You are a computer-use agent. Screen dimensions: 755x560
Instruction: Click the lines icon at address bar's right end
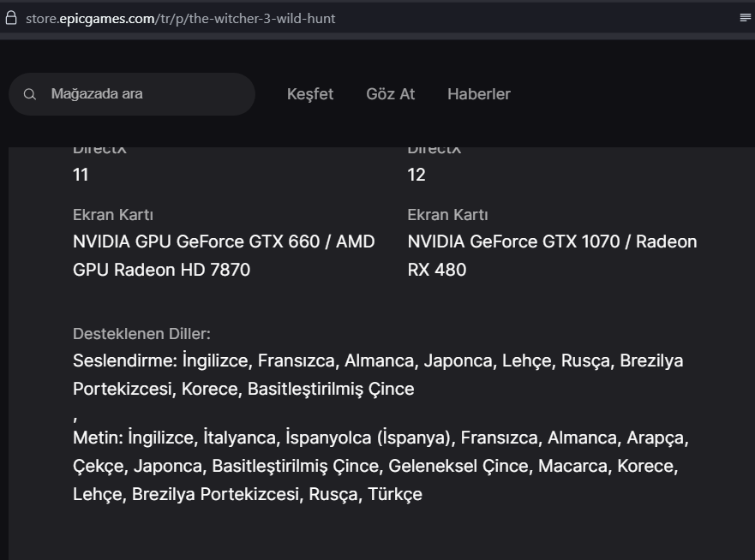point(745,18)
